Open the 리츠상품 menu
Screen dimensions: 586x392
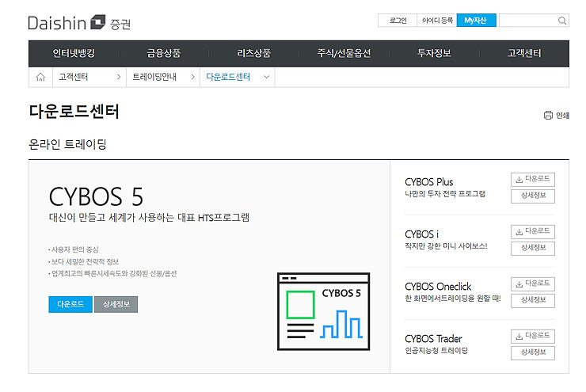click(253, 53)
